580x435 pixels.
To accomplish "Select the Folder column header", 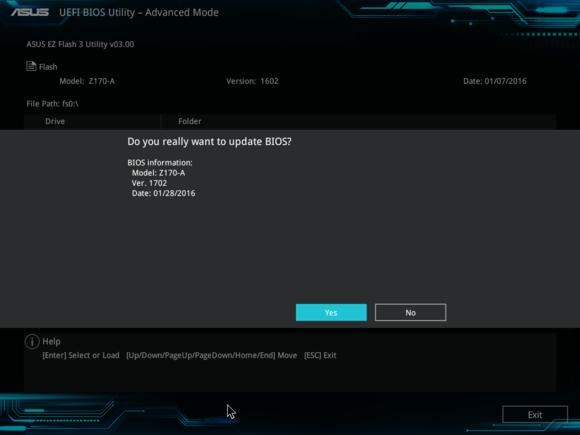I will [x=190, y=121].
